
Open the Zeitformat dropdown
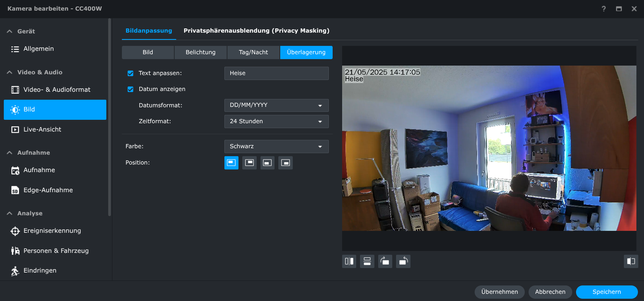[x=276, y=121]
